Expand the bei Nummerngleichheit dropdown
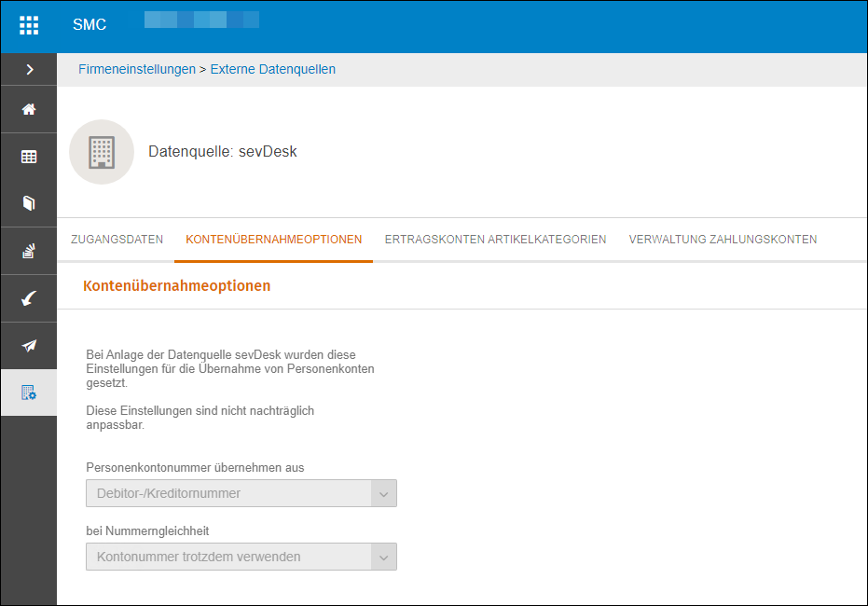 [241, 557]
